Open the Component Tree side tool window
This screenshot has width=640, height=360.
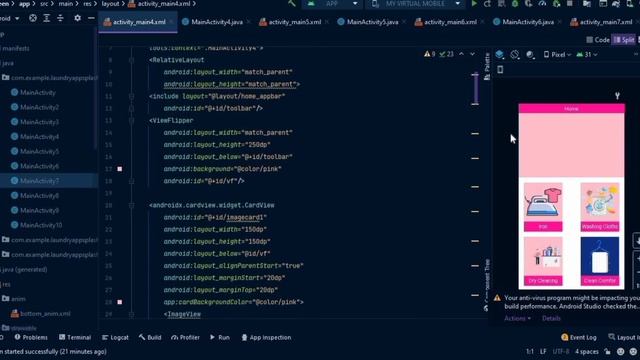(x=487, y=285)
